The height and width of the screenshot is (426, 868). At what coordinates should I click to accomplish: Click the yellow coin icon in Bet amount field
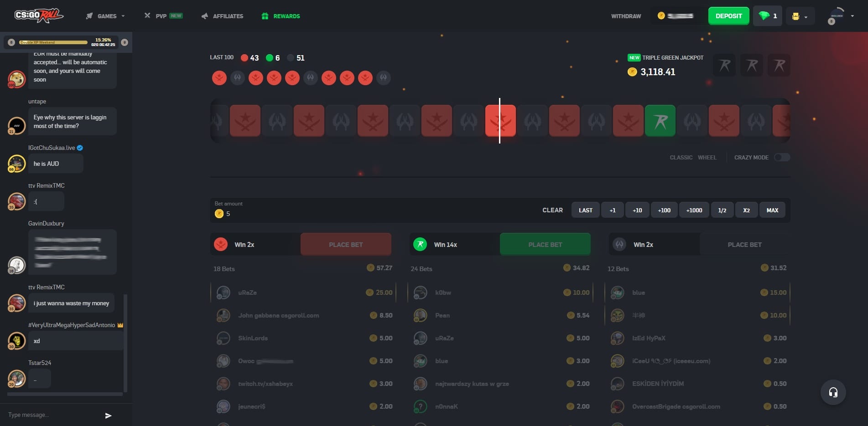(219, 214)
